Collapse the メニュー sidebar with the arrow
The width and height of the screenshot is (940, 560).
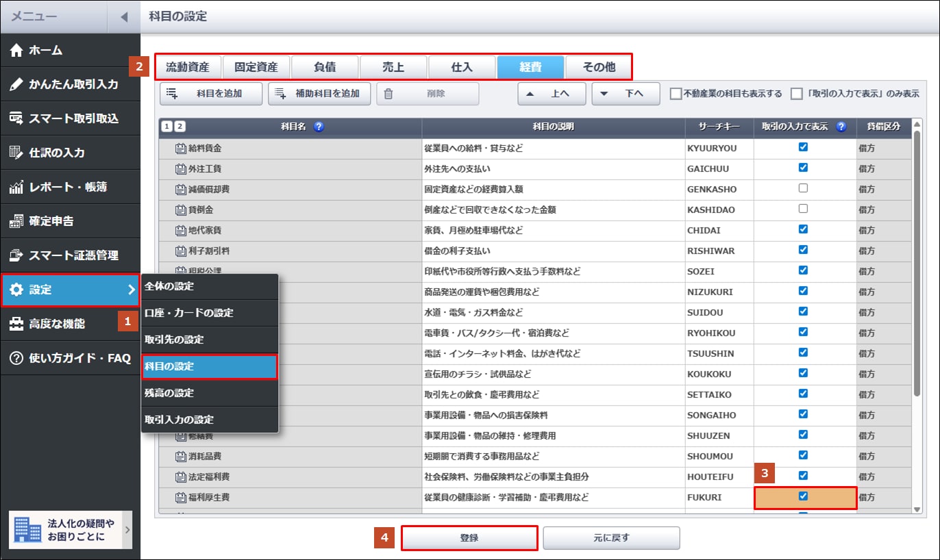tap(124, 16)
